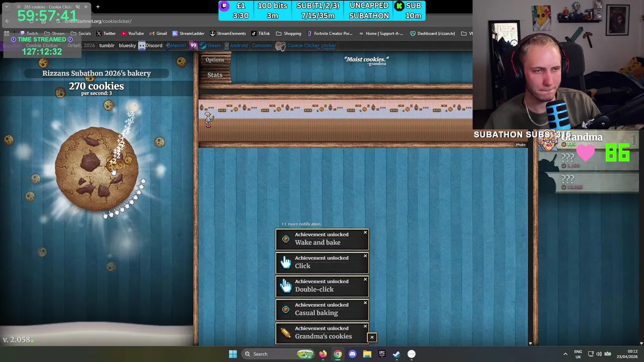Click Wake and bake achievement icon
Viewport: 644px width, 362px height.
click(x=286, y=239)
